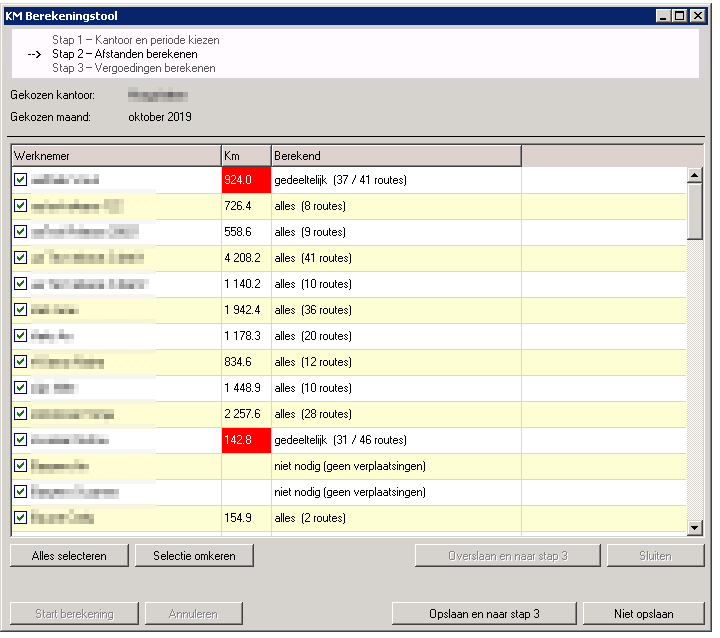Select 'alles (28 routes)' cell
Image resolution: width=720 pixels, height=638 pixels.
[396, 414]
